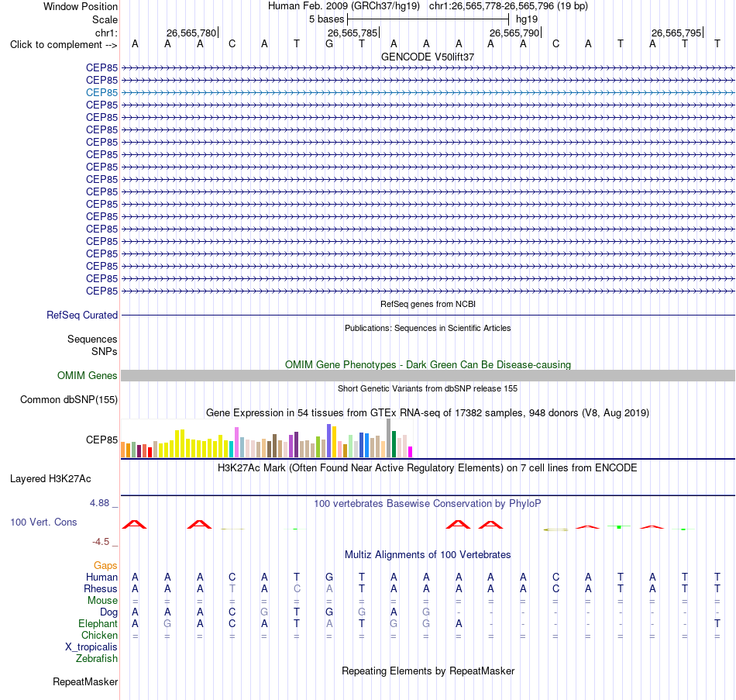
Task: Click the Mouse alignment row label
Action: click(102, 601)
